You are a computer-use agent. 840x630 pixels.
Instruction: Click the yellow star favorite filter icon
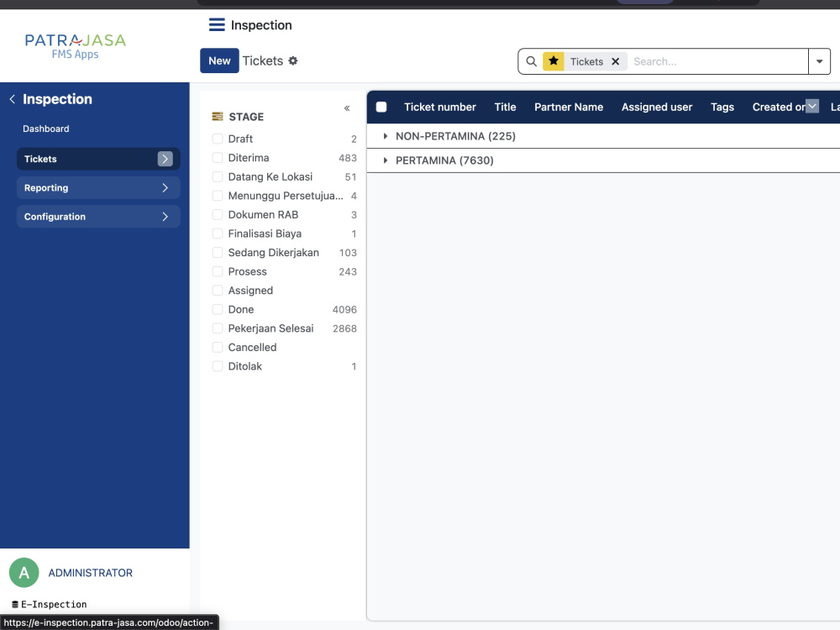click(554, 61)
